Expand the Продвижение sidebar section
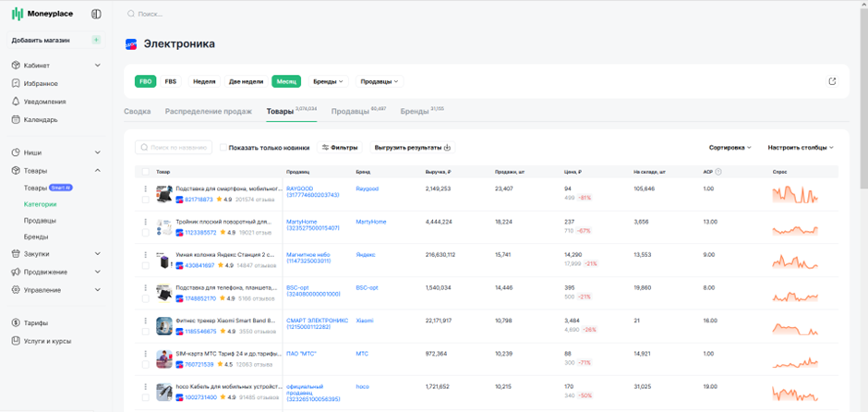Image resolution: width=868 pixels, height=412 pixels. pos(98,272)
